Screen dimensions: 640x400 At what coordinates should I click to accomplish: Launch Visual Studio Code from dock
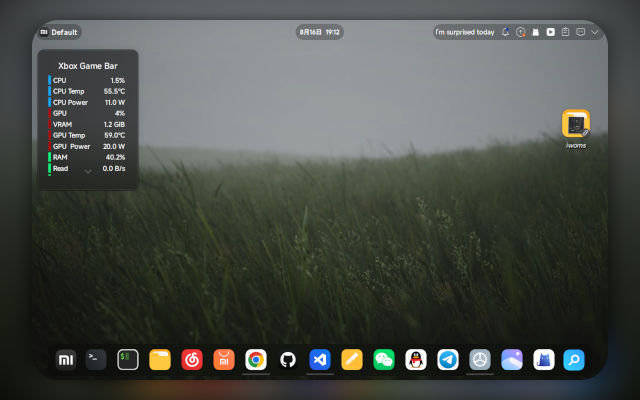[320, 360]
